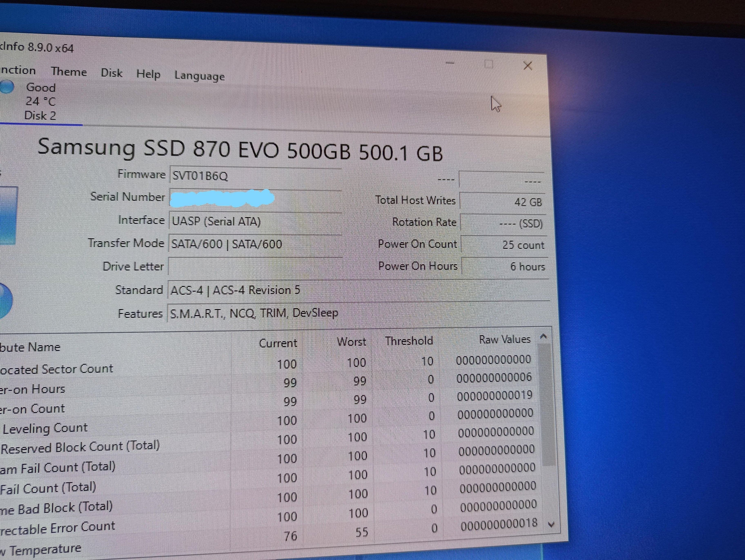Click the attribute list scrollbar thumb

point(547,404)
